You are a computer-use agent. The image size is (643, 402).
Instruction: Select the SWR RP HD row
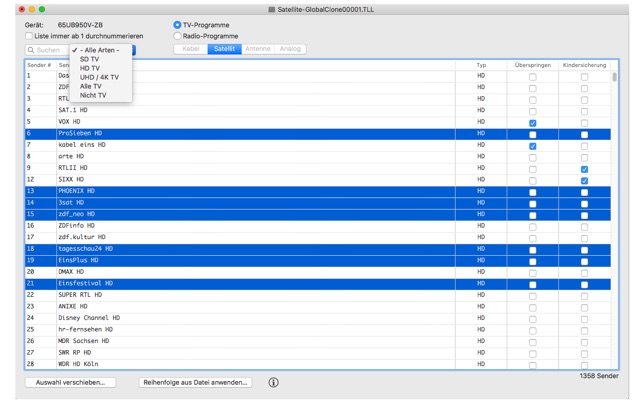[x=318, y=352]
